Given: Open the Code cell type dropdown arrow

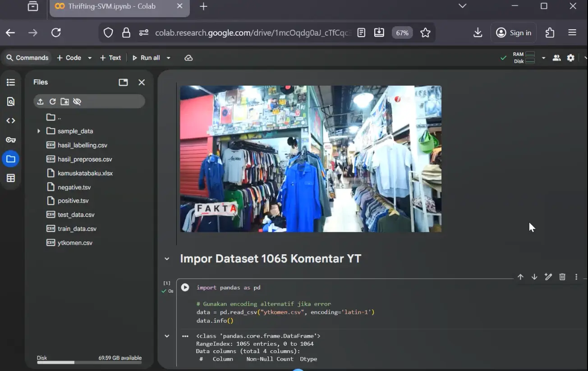Looking at the screenshot, I should click(x=89, y=58).
